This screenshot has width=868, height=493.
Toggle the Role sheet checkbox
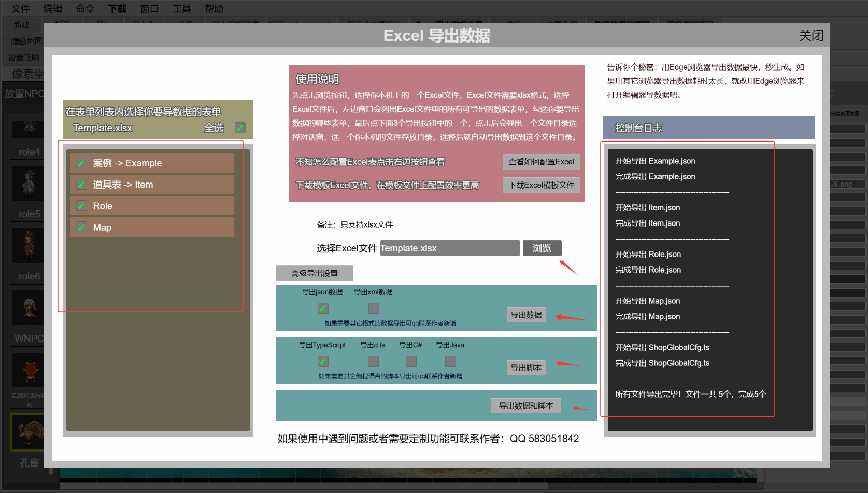point(81,205)
